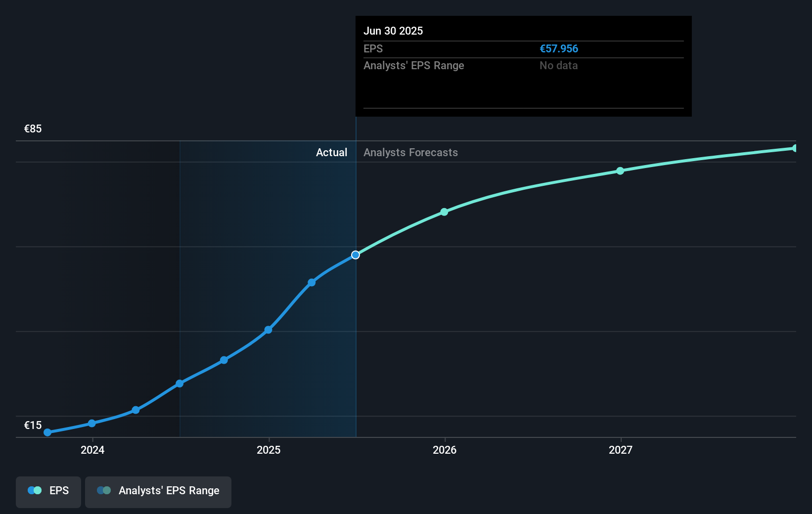Click the EPS point on the shaded region's left border

tap(180, 384)
